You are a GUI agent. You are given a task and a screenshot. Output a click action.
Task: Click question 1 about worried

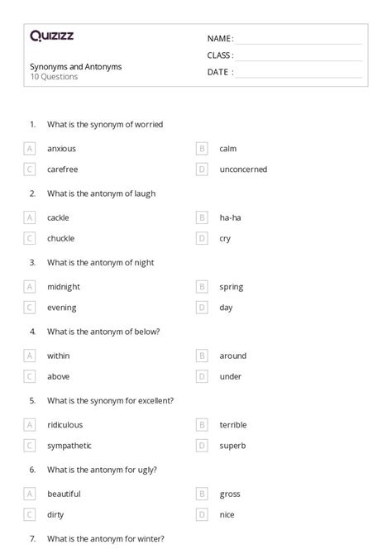[105, 125]
